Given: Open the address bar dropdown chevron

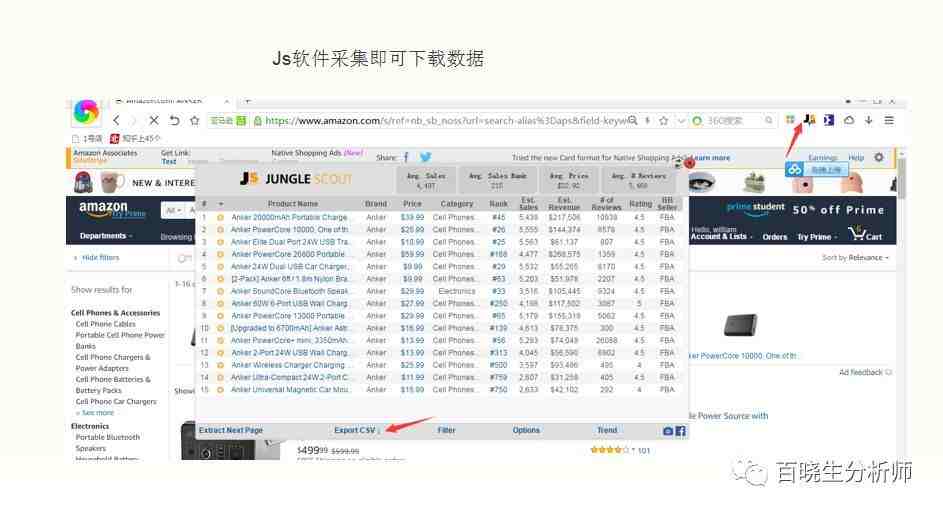Looking at the screenshot, I should pyautogui.click(x=681, y=120).
